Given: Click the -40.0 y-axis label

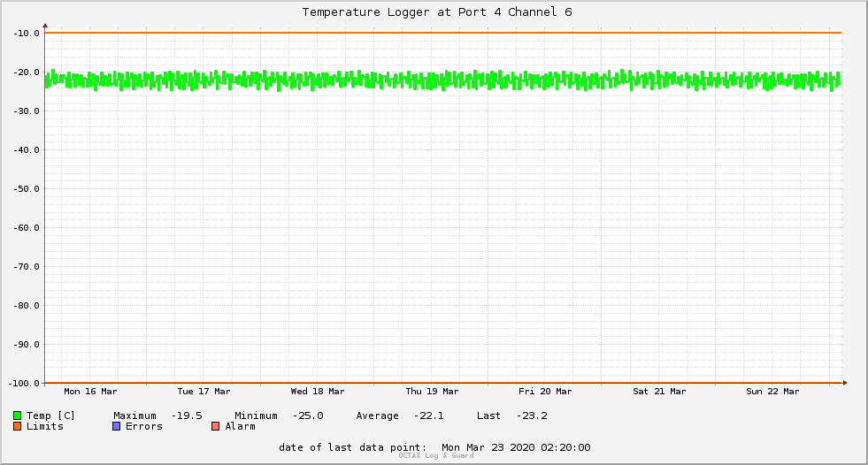Looking at the screenshot, I should tap(27, 149).
